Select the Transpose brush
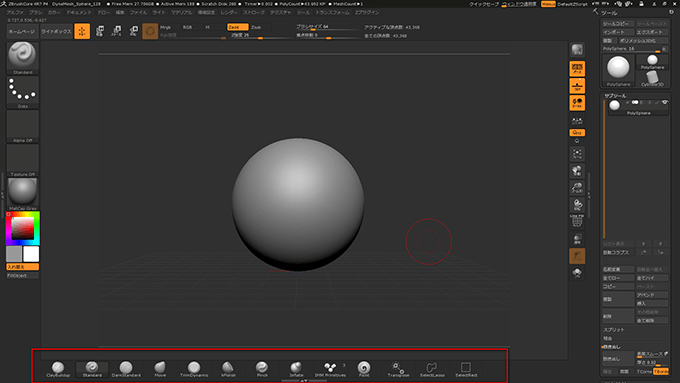The height and width of the screenshot is (383, 680). tap(398, 369)
